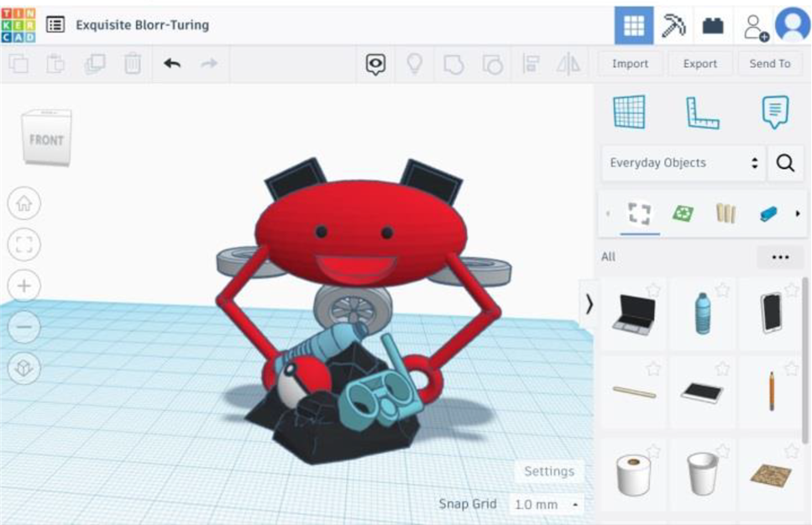The image size is (812, 525).
Task: Toggle perspective or orthographic view
Action: point(24,368)
